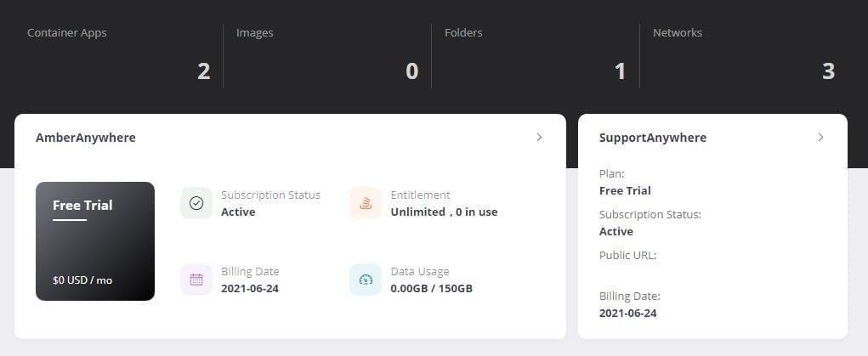Click the SupportAnywhere card title
The image size is (868, 356).
[653, 138]
